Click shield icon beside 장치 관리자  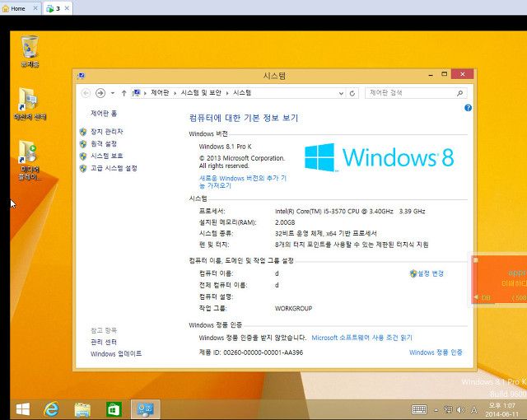click(x=83, y=132)
